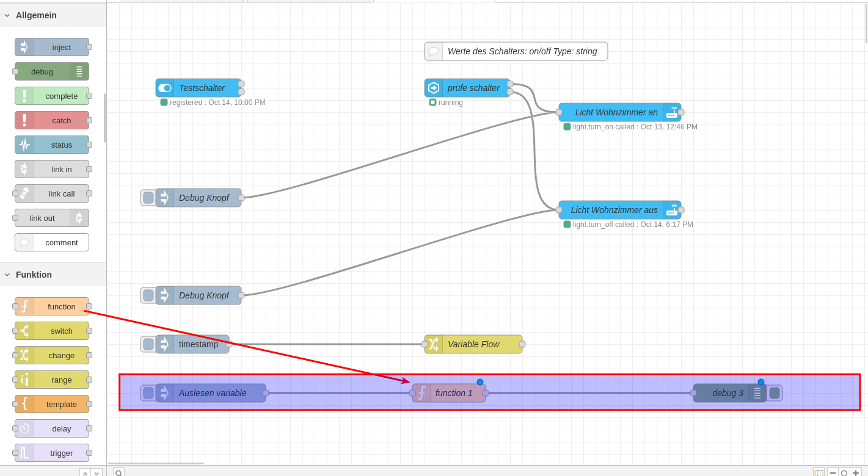Click the horizontal scrollbar of the canvas

[x=156, y=463]
